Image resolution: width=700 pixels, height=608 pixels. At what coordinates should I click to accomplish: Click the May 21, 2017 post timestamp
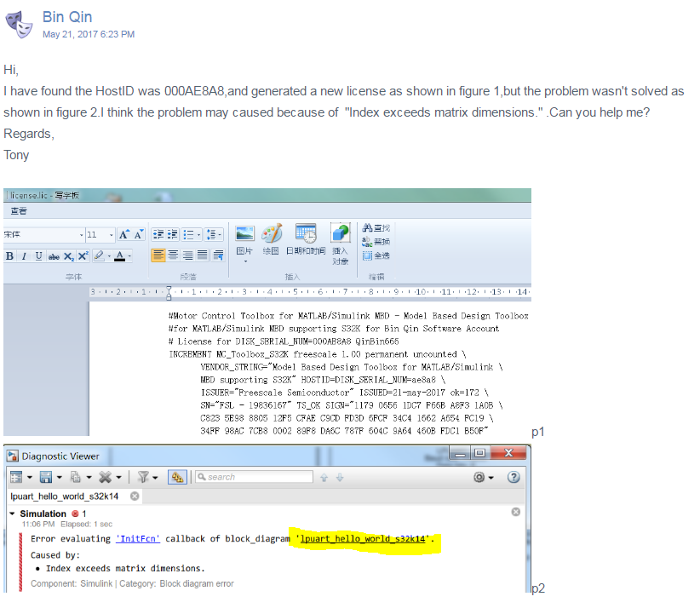[x=89, y=34]
